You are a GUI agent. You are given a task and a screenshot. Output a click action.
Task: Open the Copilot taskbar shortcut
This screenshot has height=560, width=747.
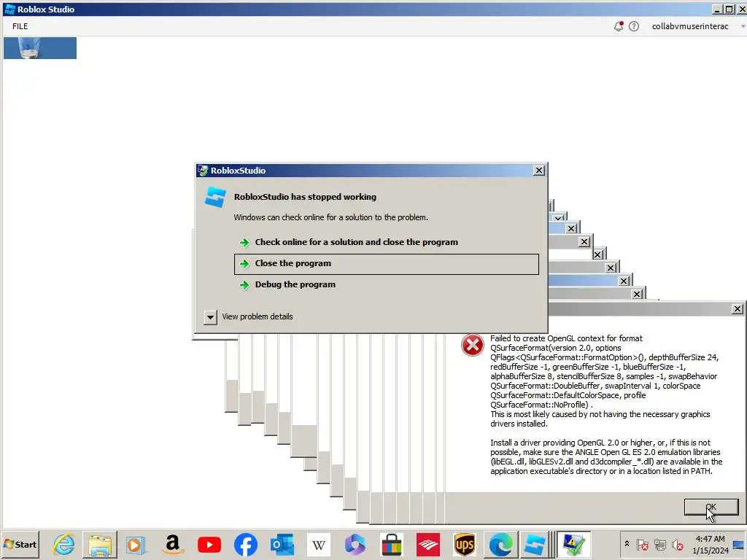click(x=355, y=544)
